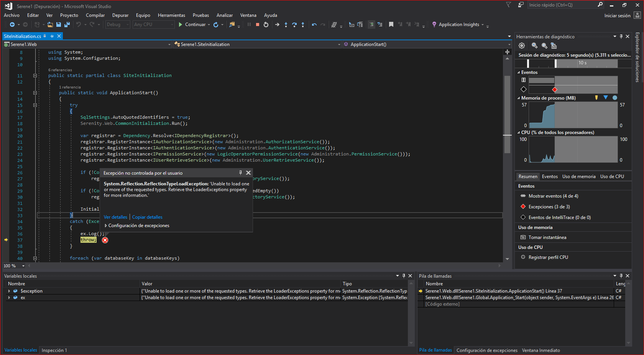Open the ApplicationStart() member dropdown
The image size is (644, 355).
click(x=427, y=44)
